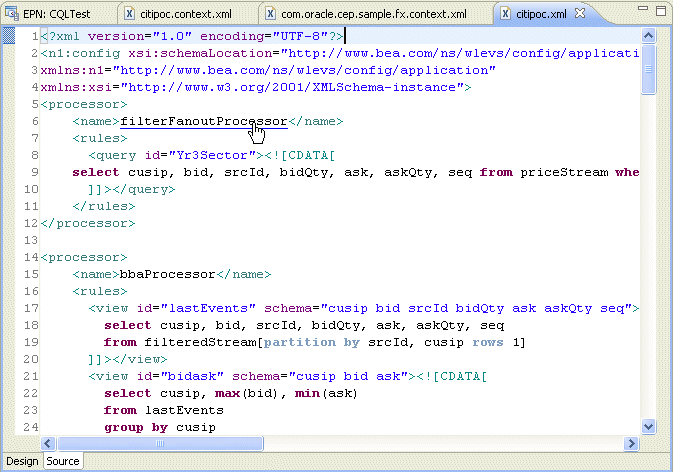
Task: Switch to the Source view tab
Action: [63, 461]
